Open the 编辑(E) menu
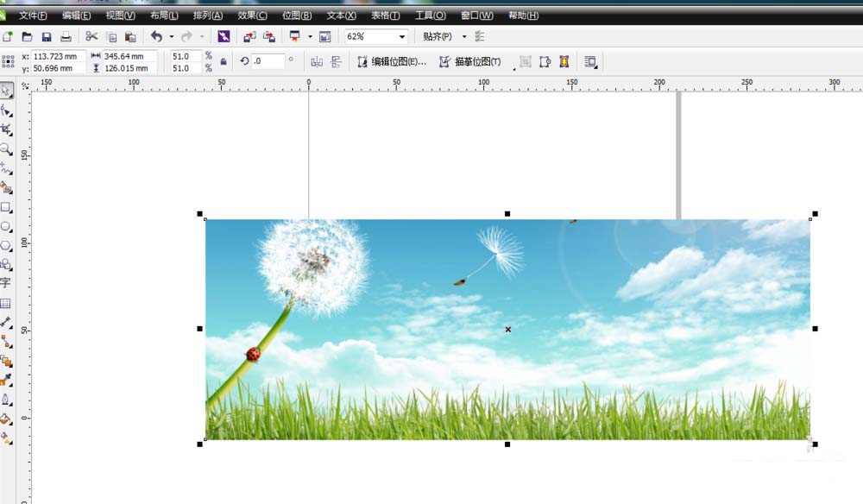The width and height of the screenshot is (863, 504). (77, 16)
